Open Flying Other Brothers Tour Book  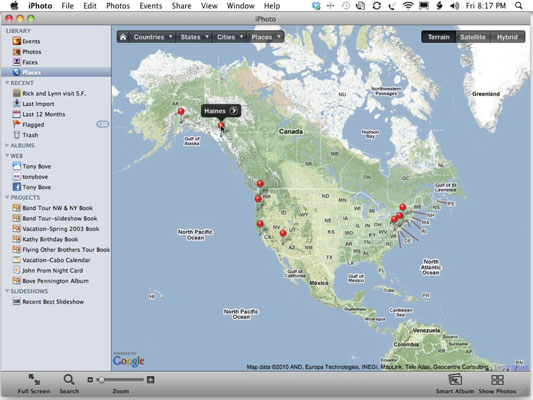66,250
